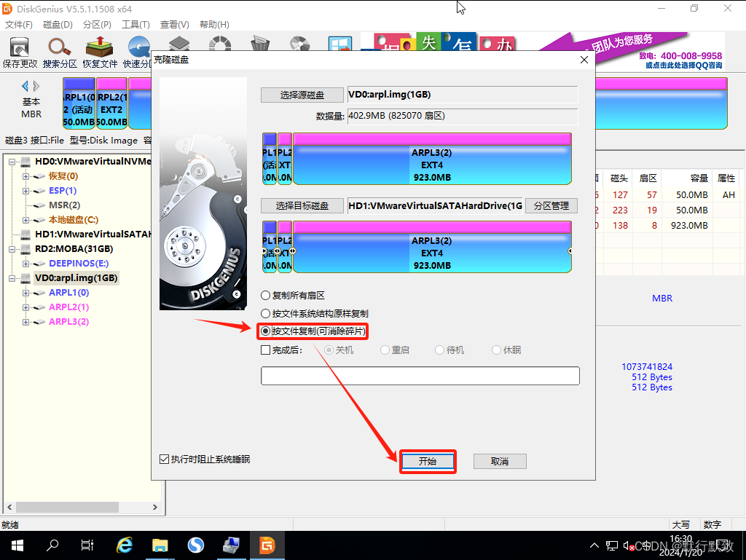Click the DiskGenius logo in title bar
This screenshot has width=746, height=560.
[7, 9]
